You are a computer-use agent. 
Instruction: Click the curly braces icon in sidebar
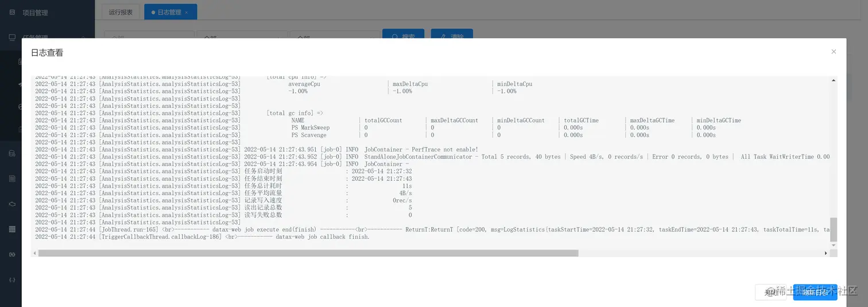(12, 279)
